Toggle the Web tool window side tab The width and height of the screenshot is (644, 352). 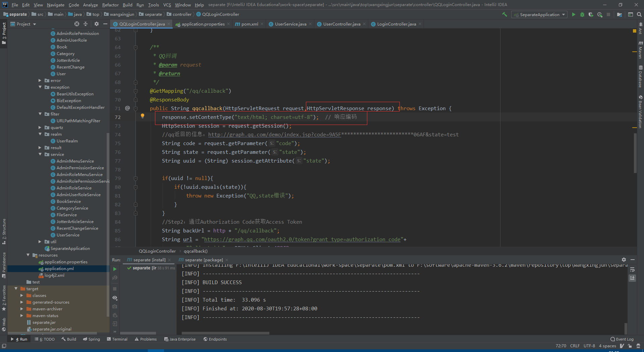pos(4,324)
